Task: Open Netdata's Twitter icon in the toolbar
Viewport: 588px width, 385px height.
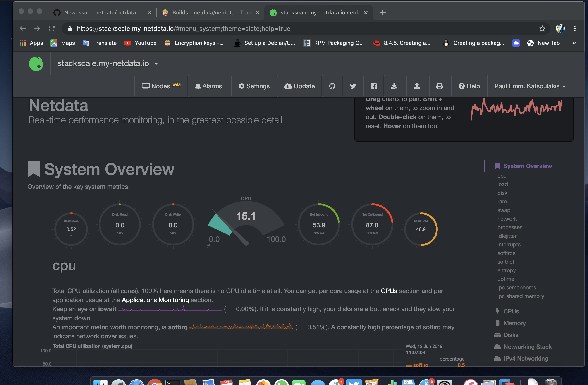Action: click(353, 86)
